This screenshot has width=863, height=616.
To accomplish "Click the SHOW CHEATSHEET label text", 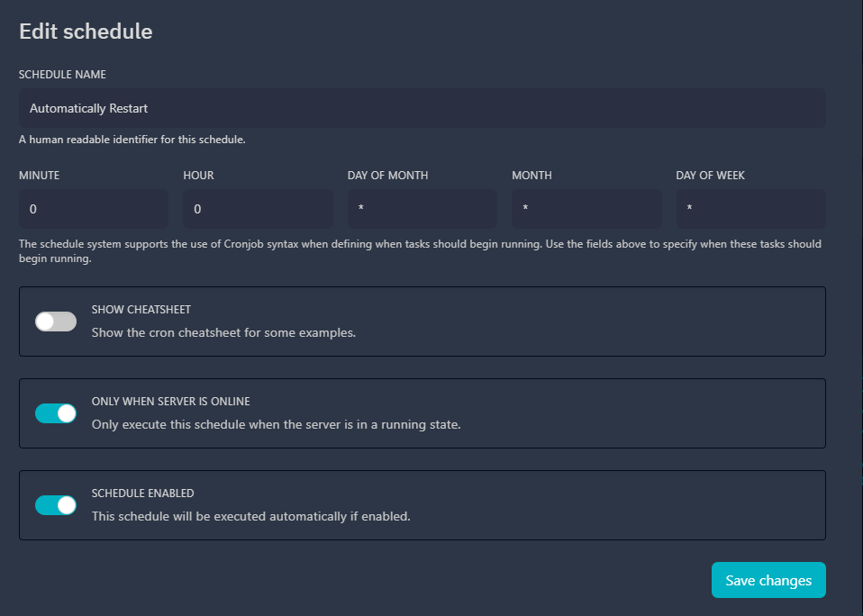I will point(141,310).
